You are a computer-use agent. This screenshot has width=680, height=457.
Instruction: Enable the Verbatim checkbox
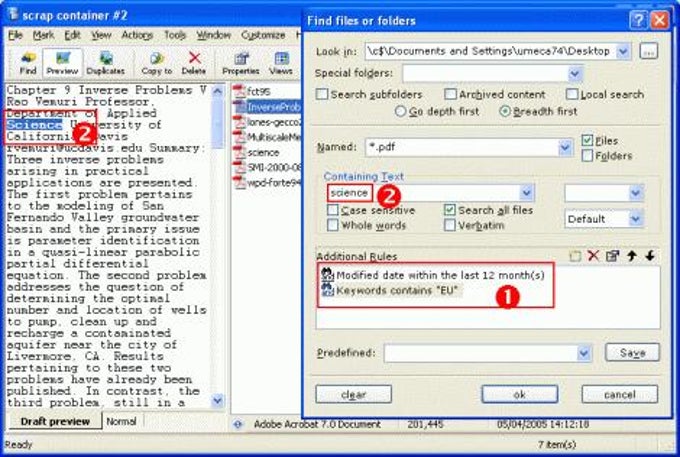(450, 225)
